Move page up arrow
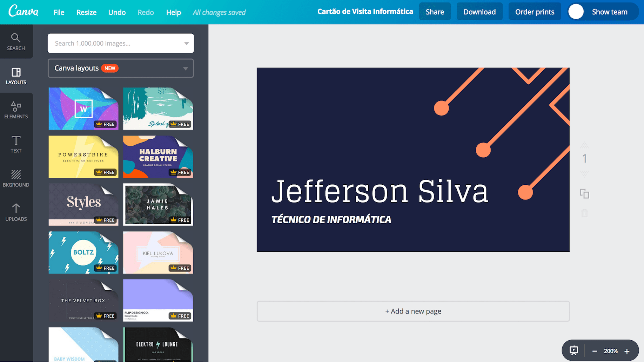The image size is (644, 362). point(584,145)
